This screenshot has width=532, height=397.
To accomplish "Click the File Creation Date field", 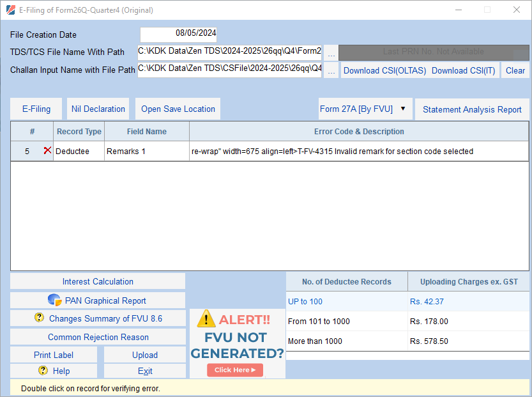I will point(178,35).
